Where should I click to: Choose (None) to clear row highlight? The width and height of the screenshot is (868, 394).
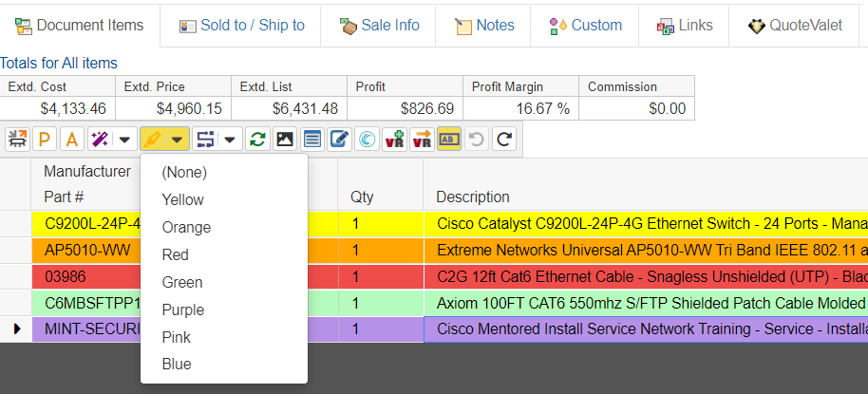coord(184,173)
